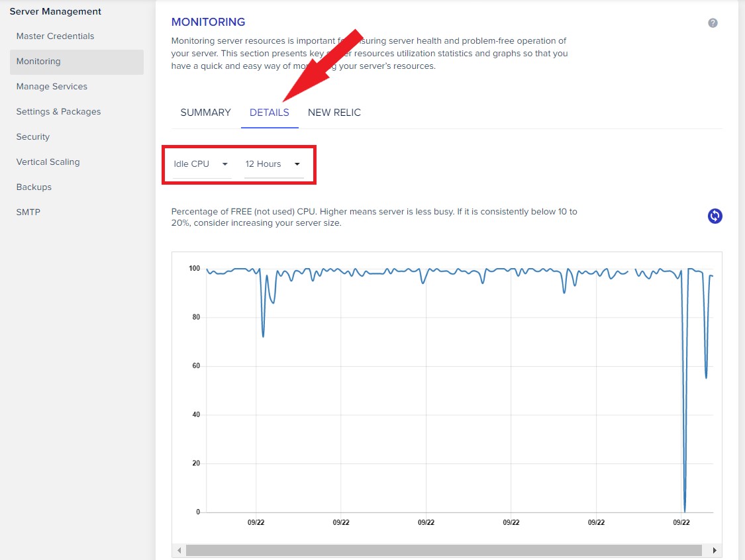Click the Percentage of FREE CPU description
The image size is (745, 560).
tap(374, 217)
